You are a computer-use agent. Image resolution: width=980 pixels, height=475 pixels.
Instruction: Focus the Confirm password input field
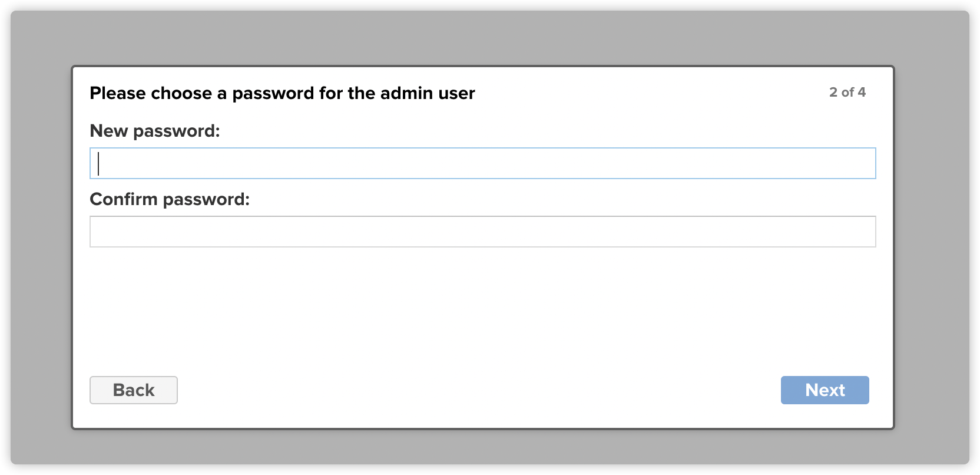tap(482, 232)
